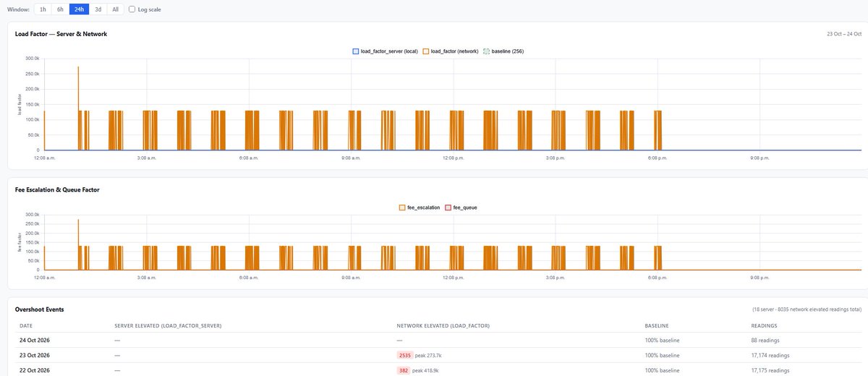Toggle load_factor_server (local) legend series
868x376 pixels.
point(386,51)
